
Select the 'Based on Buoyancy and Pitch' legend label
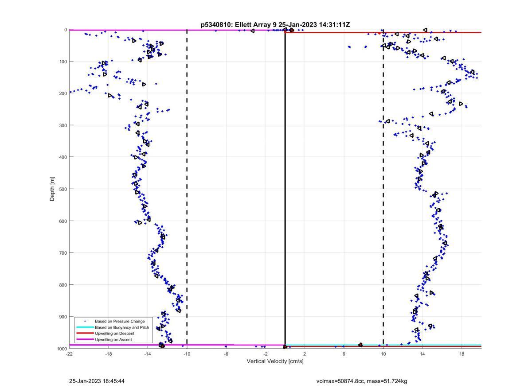click(122, 327)
